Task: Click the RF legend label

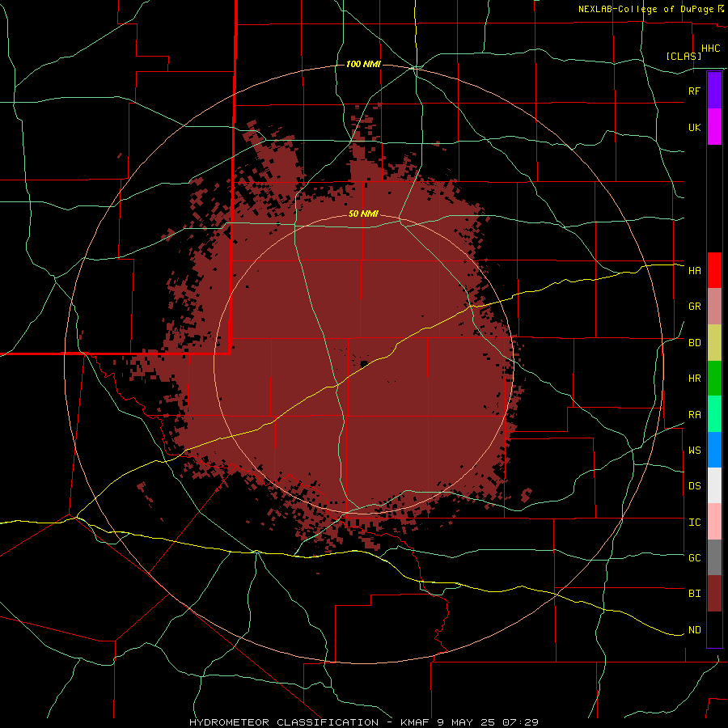Action: (x=694, y=91)
